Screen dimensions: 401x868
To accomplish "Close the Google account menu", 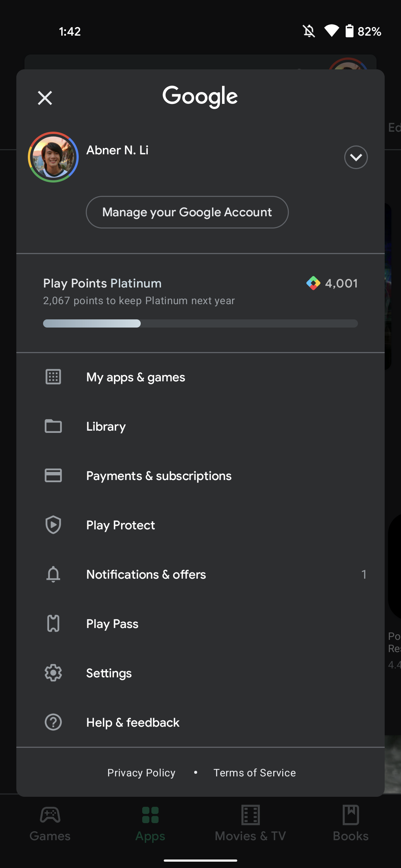I will (45, 98).
